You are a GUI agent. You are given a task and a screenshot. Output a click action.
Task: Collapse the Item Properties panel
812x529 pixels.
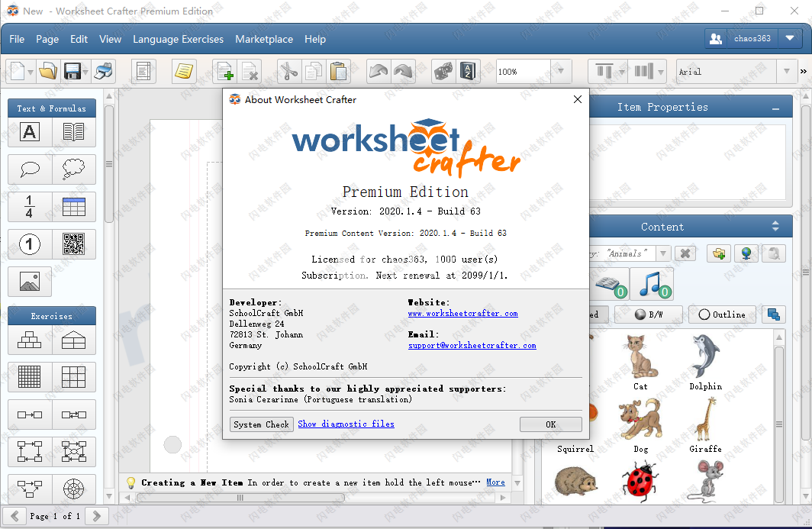(x=775, y=108)
